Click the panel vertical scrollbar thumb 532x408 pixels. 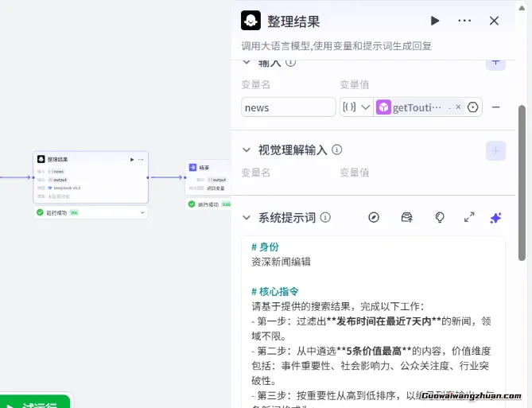coord(522,183)
